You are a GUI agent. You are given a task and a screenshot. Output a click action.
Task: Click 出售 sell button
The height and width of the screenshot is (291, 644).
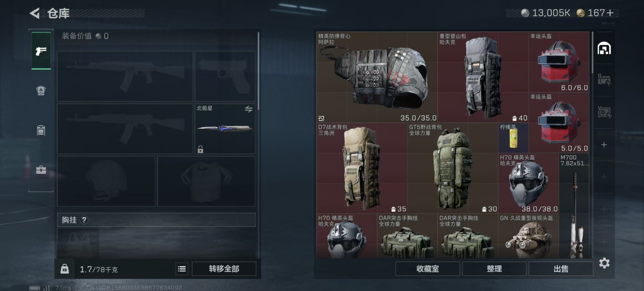point(561,269)
